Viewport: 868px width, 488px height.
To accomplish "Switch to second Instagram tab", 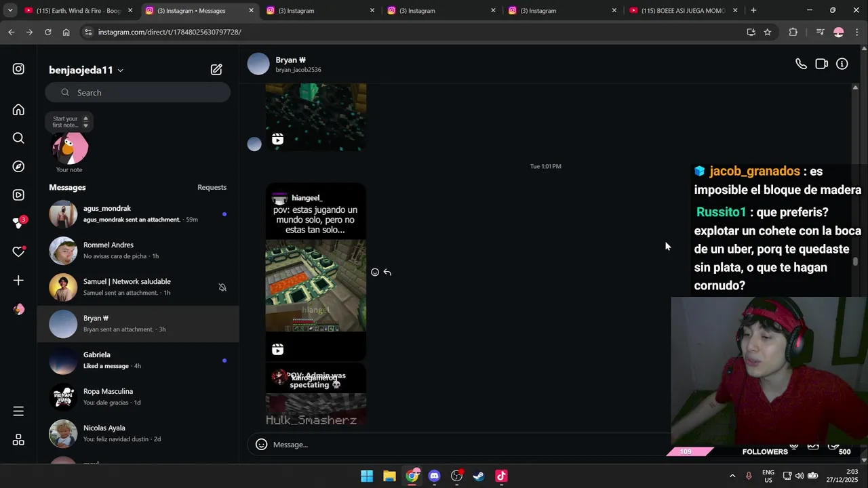I will tap(321, 11).
